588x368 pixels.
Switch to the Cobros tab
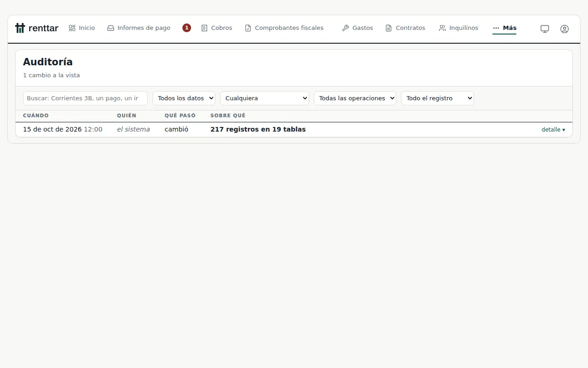217,28
